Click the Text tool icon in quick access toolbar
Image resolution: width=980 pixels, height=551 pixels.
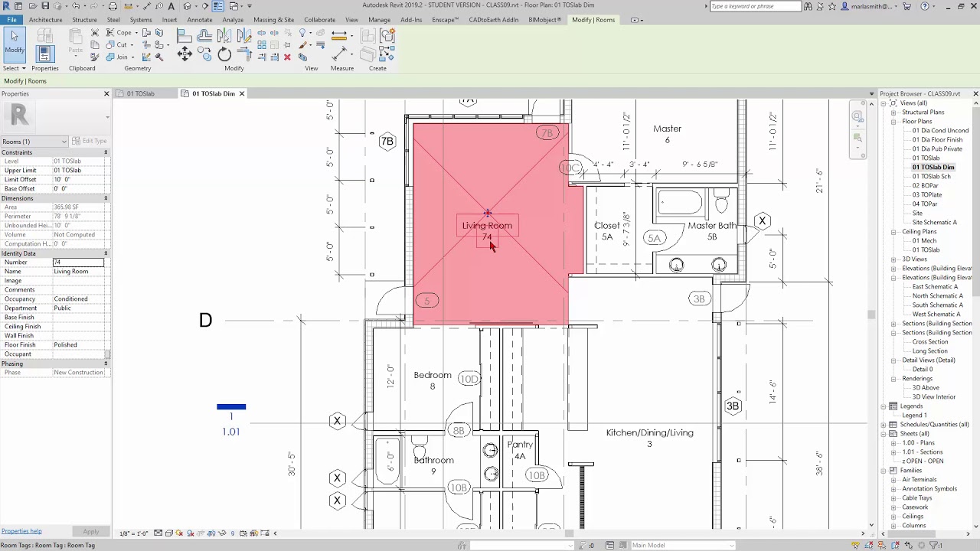click(x=171, y=6)
